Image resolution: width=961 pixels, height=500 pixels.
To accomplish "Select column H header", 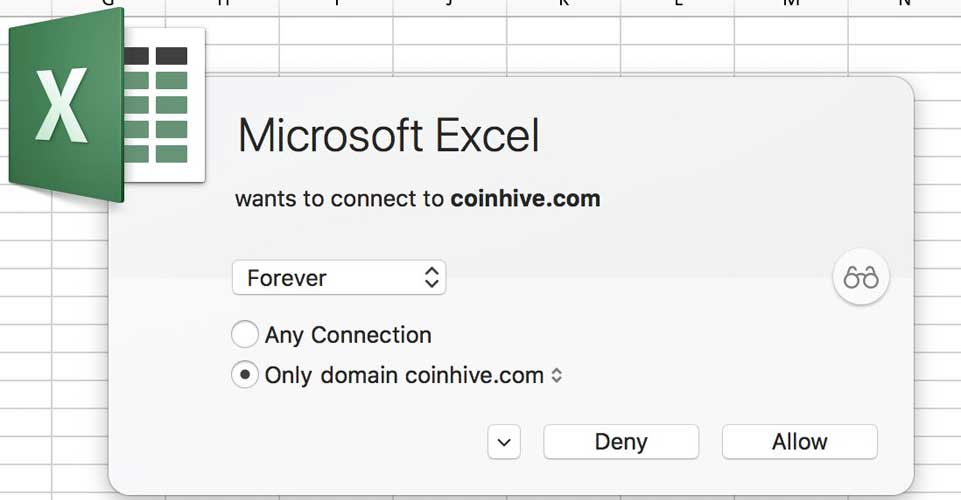I will pos(222,4).
